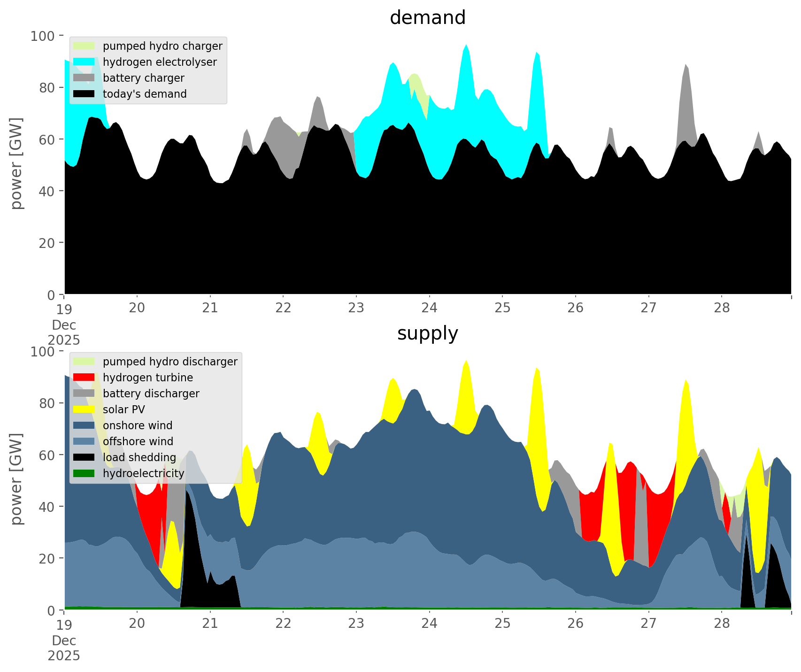
Task: Click the "demand" chart title
Action: pyautogui.click(x=427, y=18)
